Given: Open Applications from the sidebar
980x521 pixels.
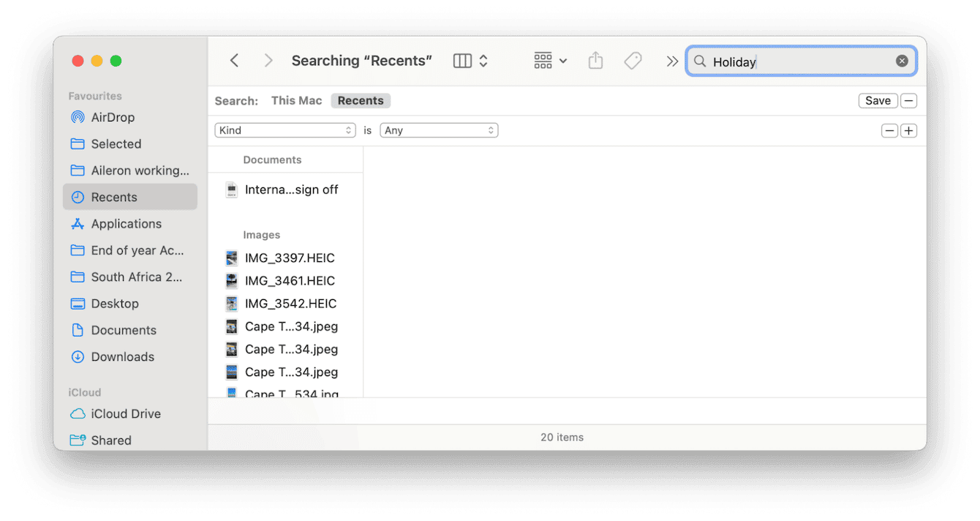Looking at the screenshot, I should pyautogui.click(x=127, y=223).
